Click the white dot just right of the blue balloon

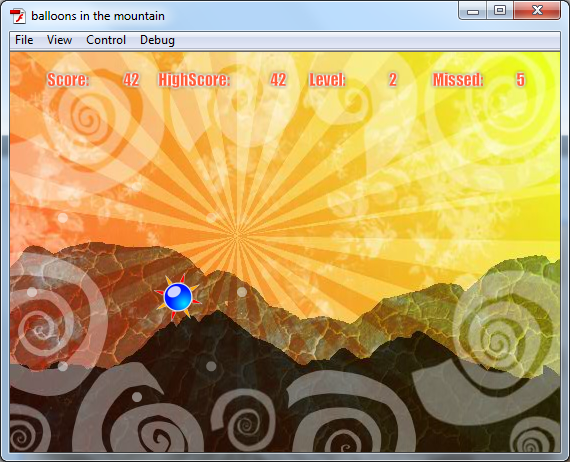pos(242,292)
